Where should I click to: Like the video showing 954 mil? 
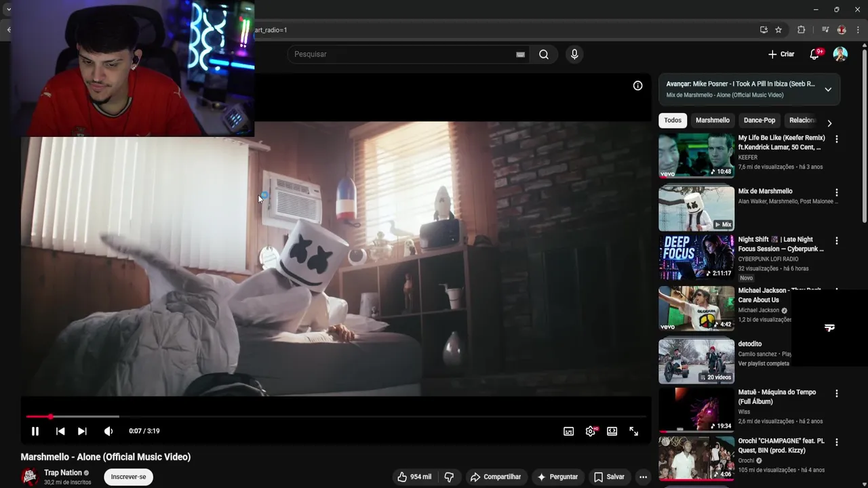414,476
